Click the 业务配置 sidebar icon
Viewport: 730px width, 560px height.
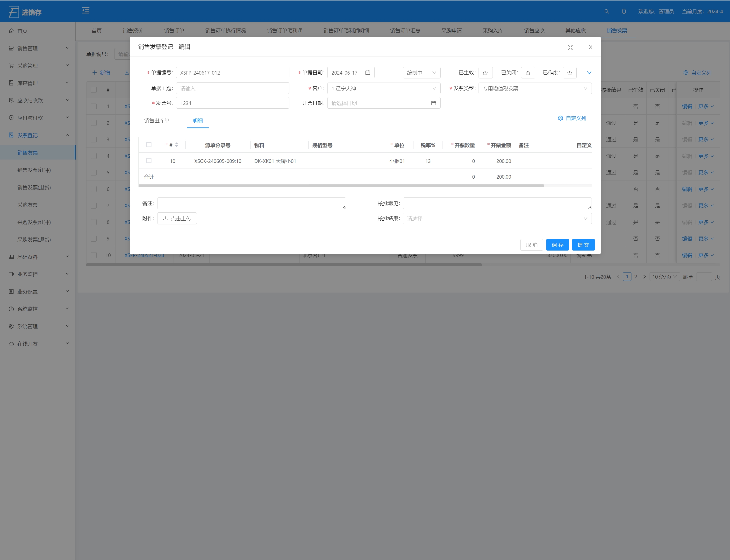pyautogui.click(x=11, y=291)
